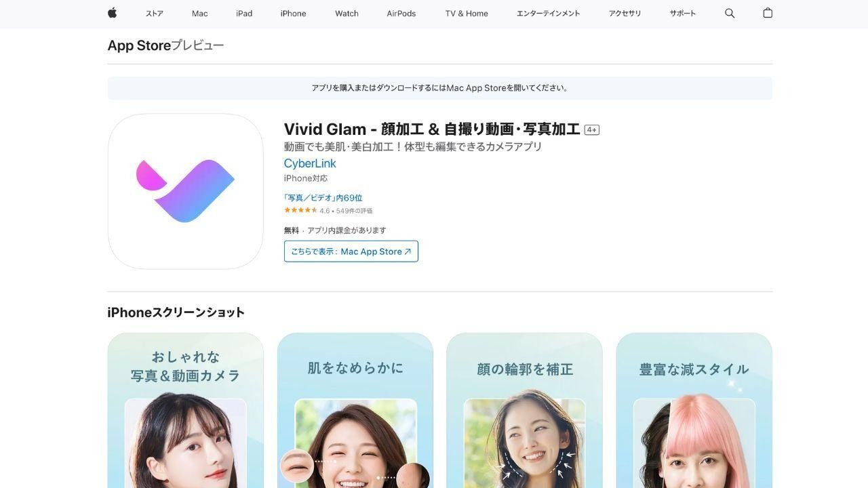Open the iPad navigation item
Image resolution: width=868 pixels, height=488 pixels.
[244, 14]
